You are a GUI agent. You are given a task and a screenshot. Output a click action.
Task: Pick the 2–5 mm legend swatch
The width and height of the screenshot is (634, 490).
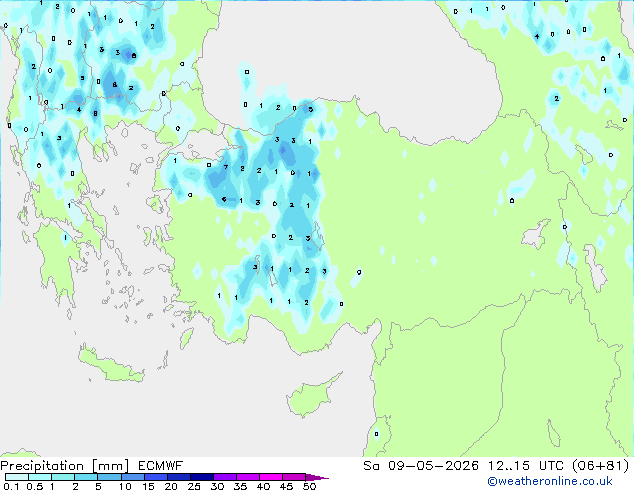click(86, 477)
